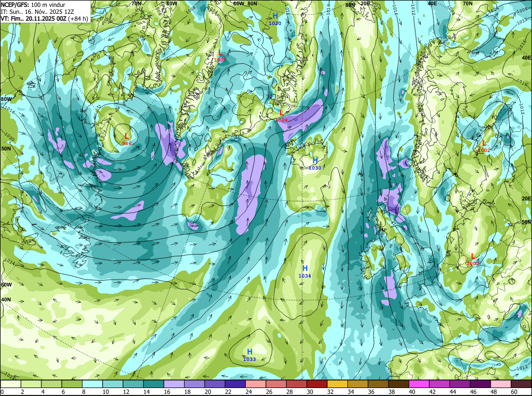Viewport: 532px width, 396px height.
Task: Select the lilac swatch between 16 and 18
Action: tap(174, 384)
